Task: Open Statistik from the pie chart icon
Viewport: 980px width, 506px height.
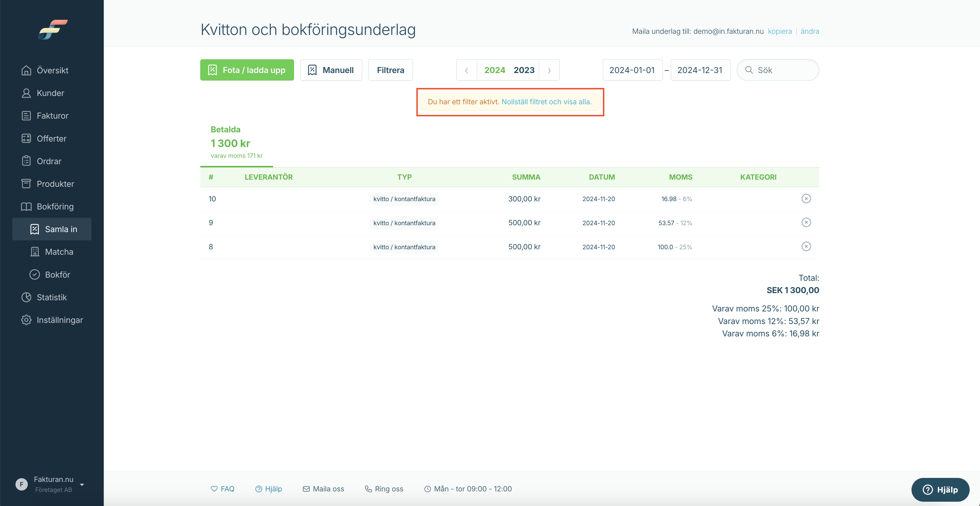Action: coord(26,297)
